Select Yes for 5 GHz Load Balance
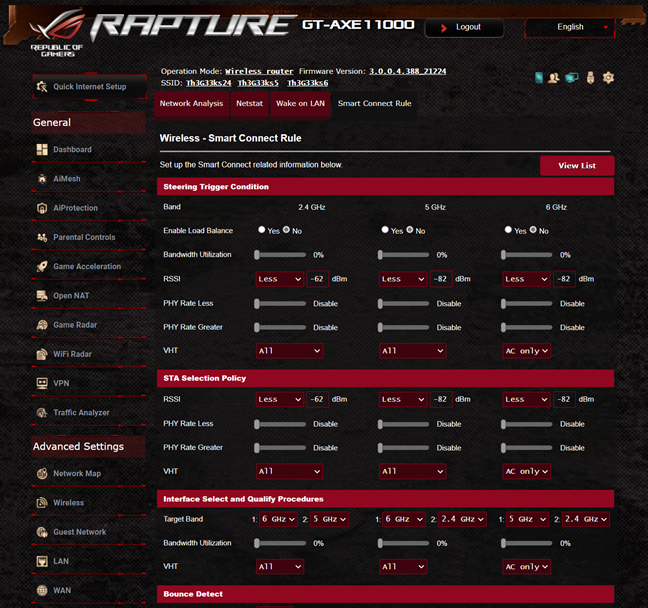648x608 pixels. tap(385, 229)
